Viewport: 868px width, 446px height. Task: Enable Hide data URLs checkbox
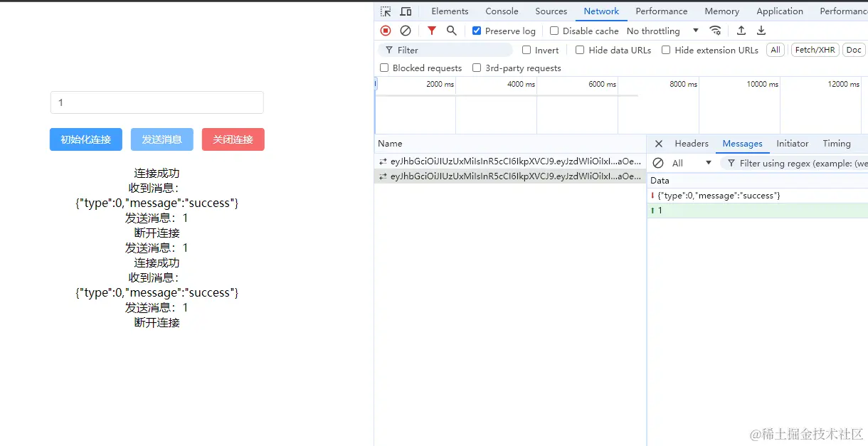coord(580,50)
